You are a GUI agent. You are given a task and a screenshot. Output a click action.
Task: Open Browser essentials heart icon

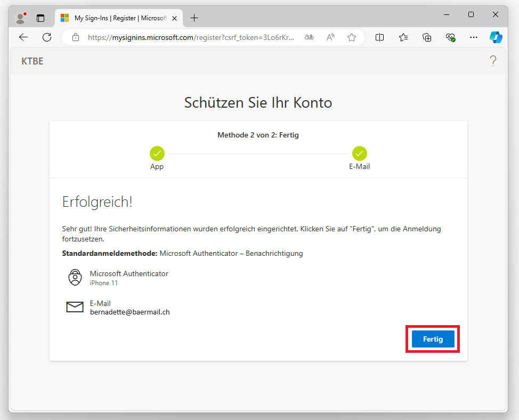(x=450, y=37)
